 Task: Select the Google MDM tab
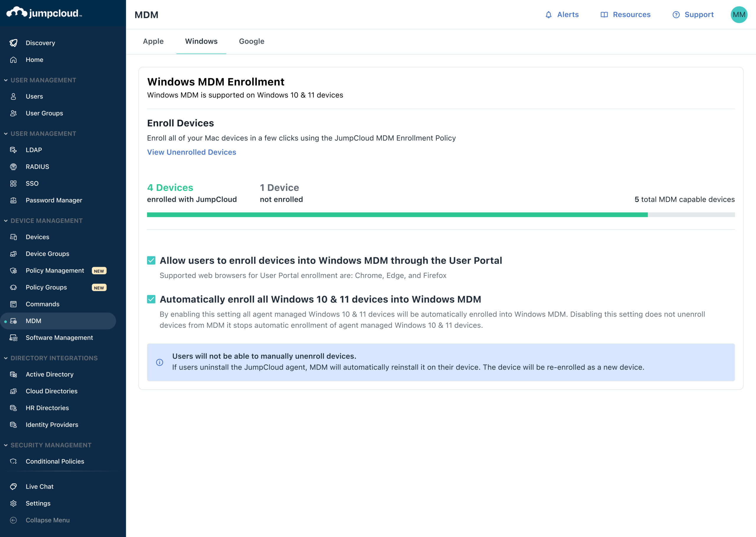tap(251, 41)
